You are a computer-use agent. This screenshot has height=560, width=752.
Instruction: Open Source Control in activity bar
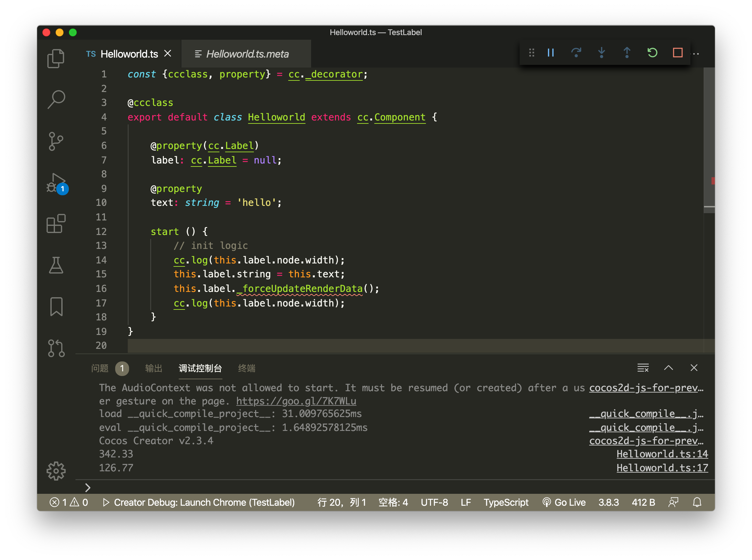coord(56,141)
